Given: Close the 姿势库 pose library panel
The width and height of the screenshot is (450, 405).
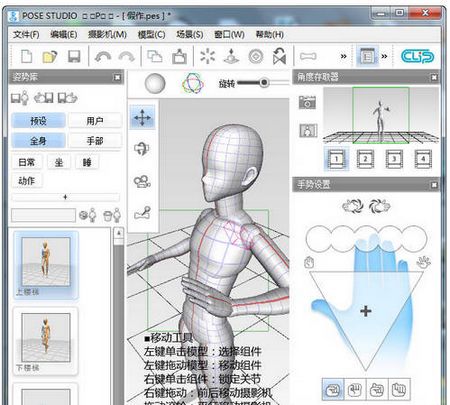Looking at the screenshot, I should (117, 77).
